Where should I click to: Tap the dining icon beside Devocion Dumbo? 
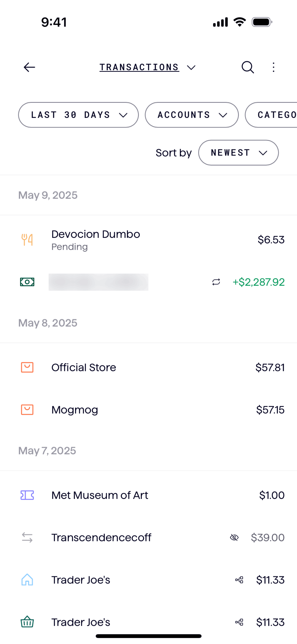(x=27, y=240)
